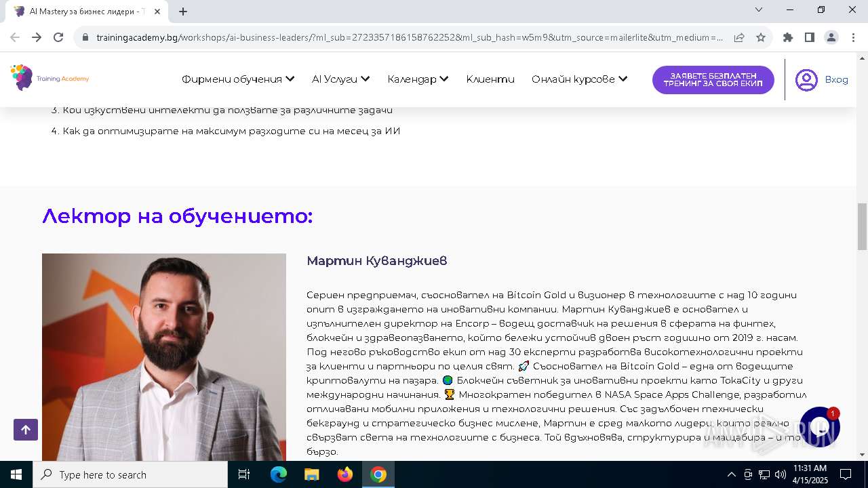
Task: Click the page vertical scrollbar thumb
Action: (863, 226)
